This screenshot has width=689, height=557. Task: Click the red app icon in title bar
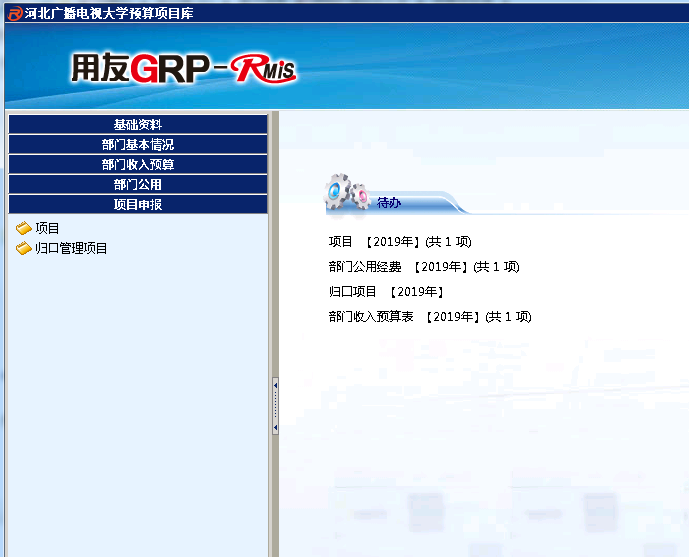(x=14, y=12)
